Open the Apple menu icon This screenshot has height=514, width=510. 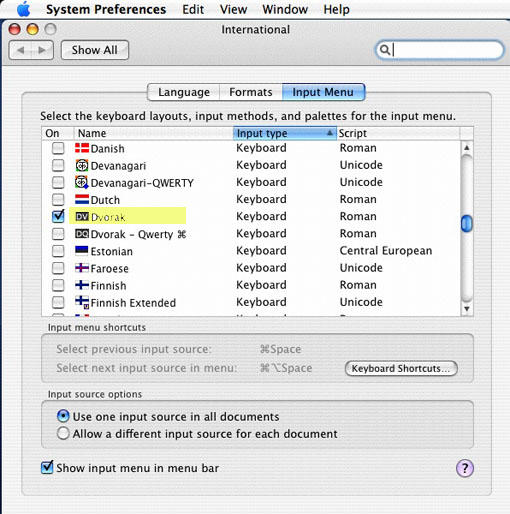(x=24, y=9)
